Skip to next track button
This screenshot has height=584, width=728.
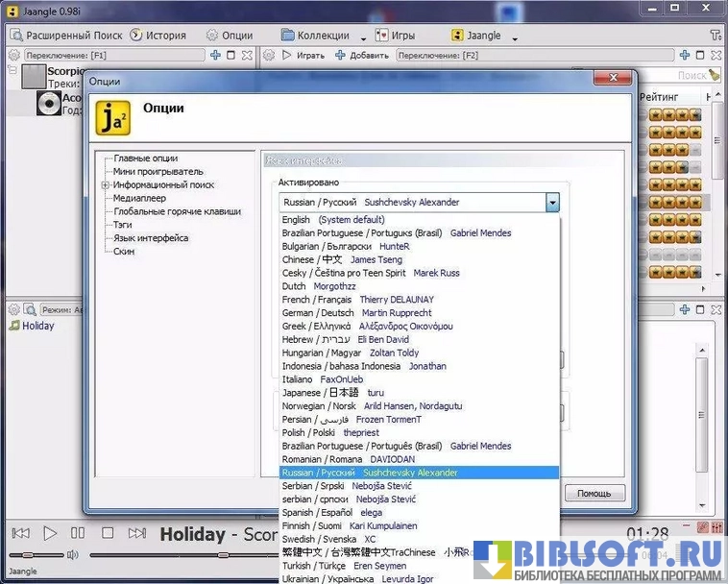click(x=137, y=533)
